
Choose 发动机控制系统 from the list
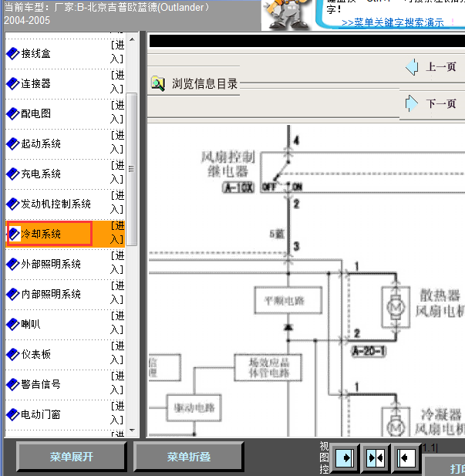(x=56, y=204)
